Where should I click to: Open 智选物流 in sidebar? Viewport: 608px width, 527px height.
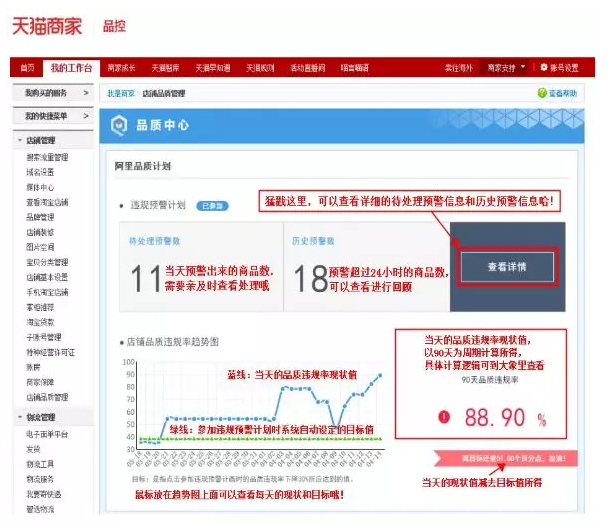click(40, 509)
